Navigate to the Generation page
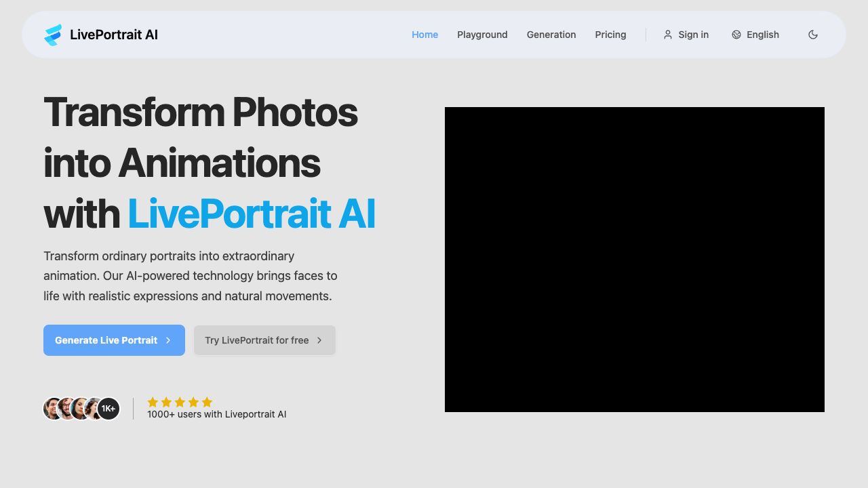This screenshot has width=868, height=488. (551, 35)
